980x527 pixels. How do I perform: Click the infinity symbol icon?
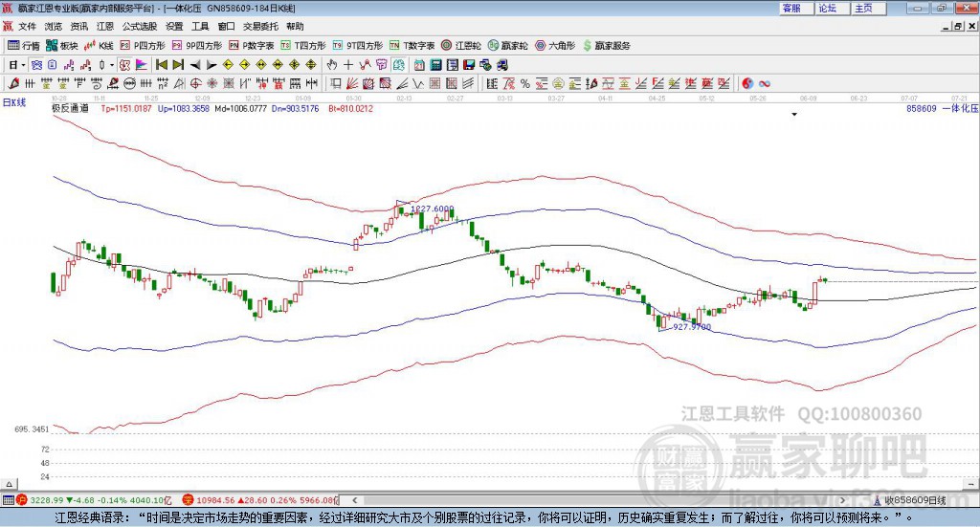(x=765, y=83)
